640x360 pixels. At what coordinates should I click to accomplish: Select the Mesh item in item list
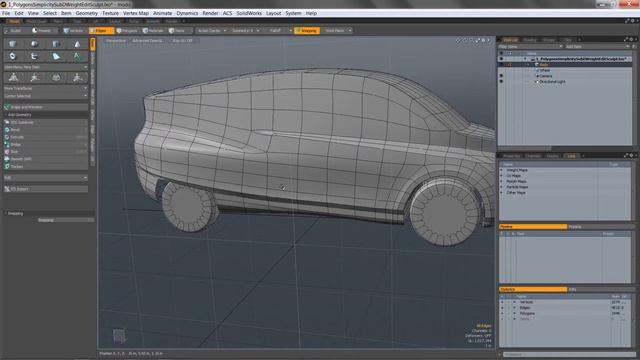(545, 70)
